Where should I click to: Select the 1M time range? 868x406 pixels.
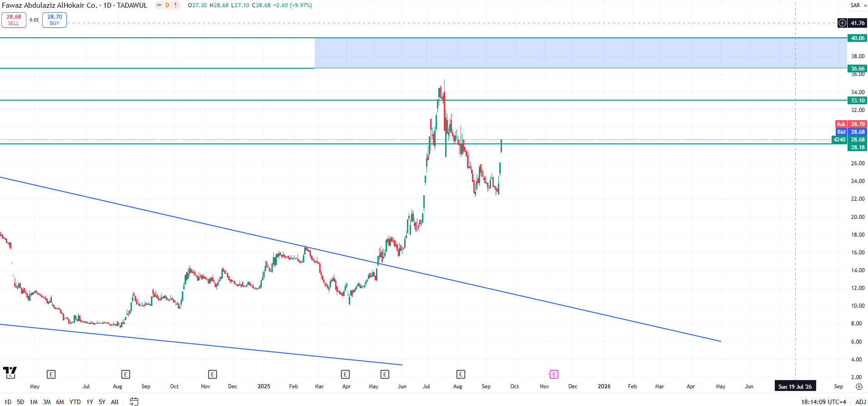pos(34,402)
